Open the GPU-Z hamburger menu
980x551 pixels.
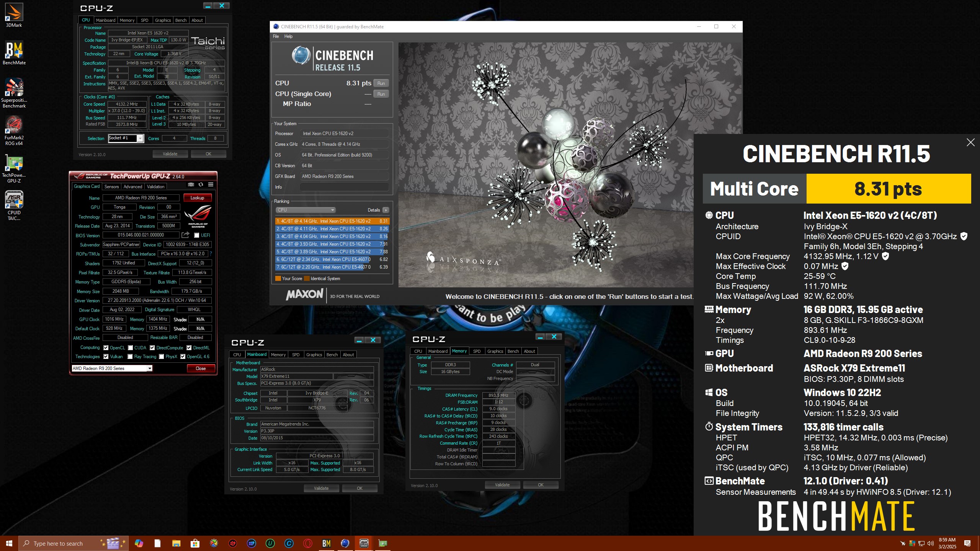pos(211,185)
